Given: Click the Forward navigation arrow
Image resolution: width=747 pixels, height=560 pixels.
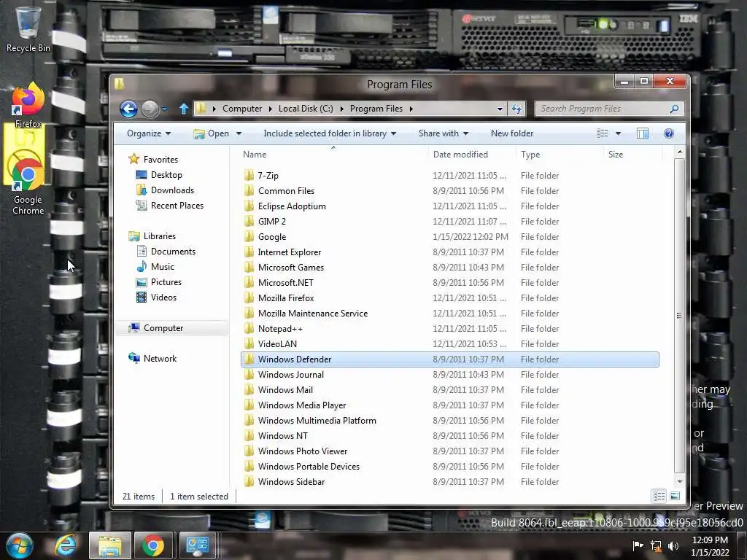Looking at the screenshot, I should click(x=150, y=109).
